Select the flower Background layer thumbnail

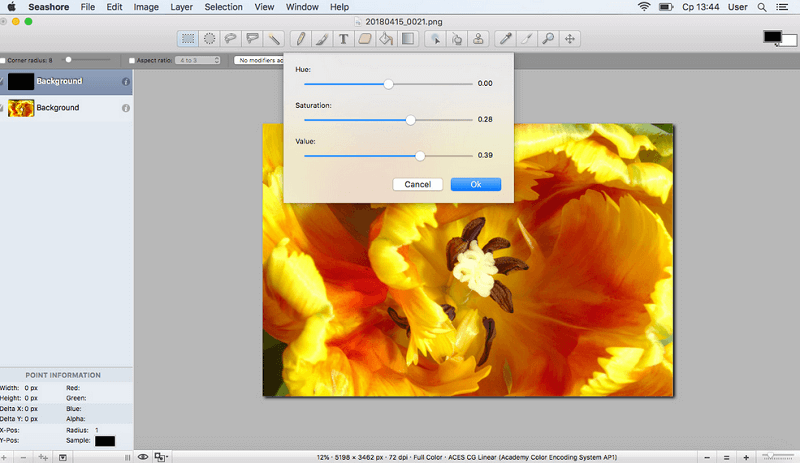click(x=21, y=107)
